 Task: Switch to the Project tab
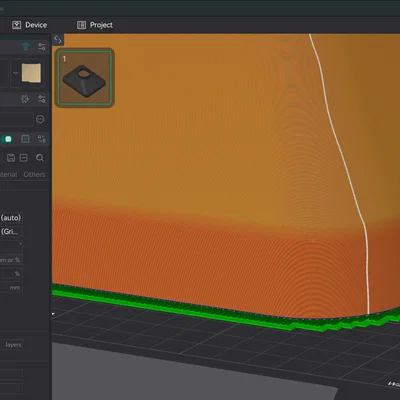coord(95,25)
